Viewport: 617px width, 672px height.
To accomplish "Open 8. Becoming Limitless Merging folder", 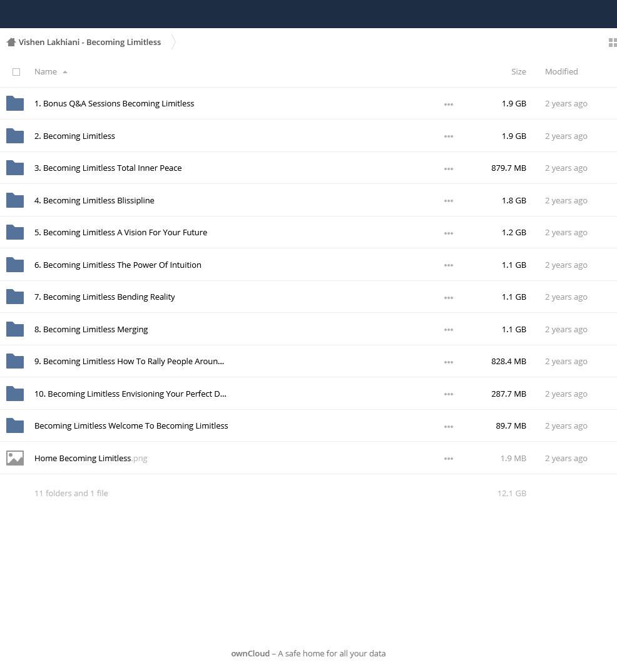I will 91,329.
